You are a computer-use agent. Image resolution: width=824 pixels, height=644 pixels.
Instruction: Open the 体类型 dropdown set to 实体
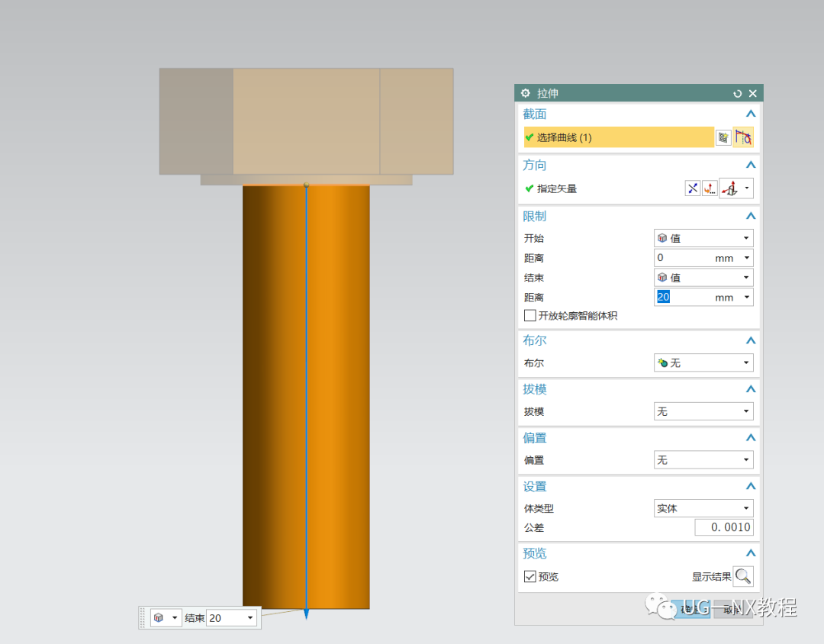(x=703, y=508)
